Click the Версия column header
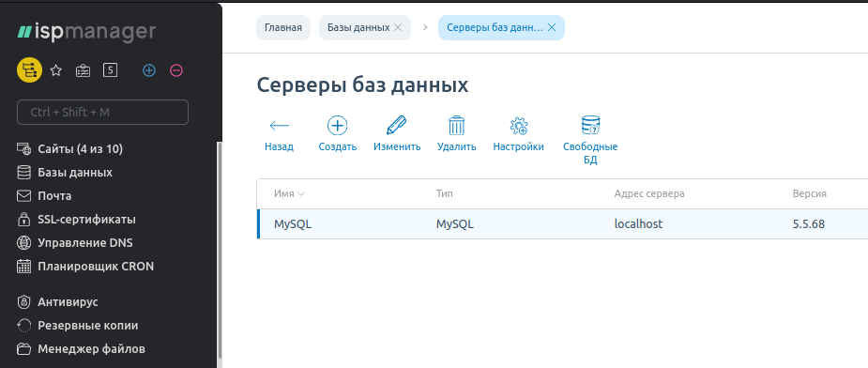Viewport: 868px width, 368px height. (809, 194)
